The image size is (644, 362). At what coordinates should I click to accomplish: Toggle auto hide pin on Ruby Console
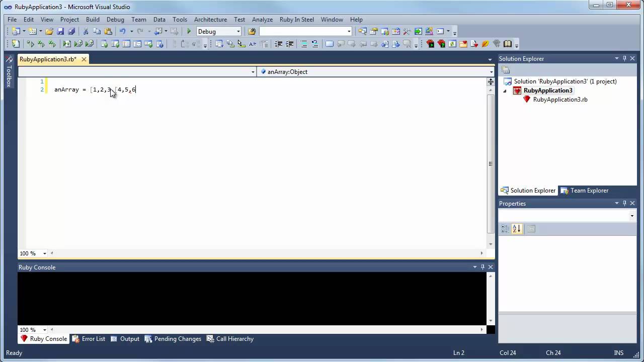(482, 267)
